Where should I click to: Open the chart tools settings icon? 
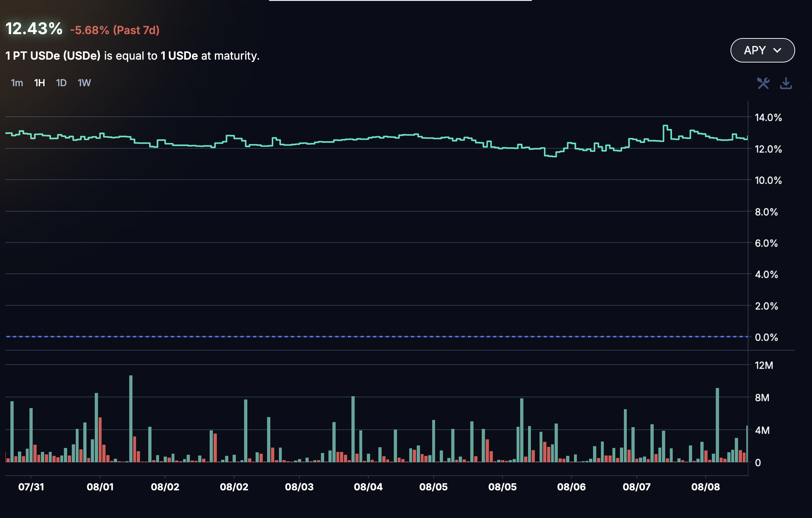click(x=763, y=83)
